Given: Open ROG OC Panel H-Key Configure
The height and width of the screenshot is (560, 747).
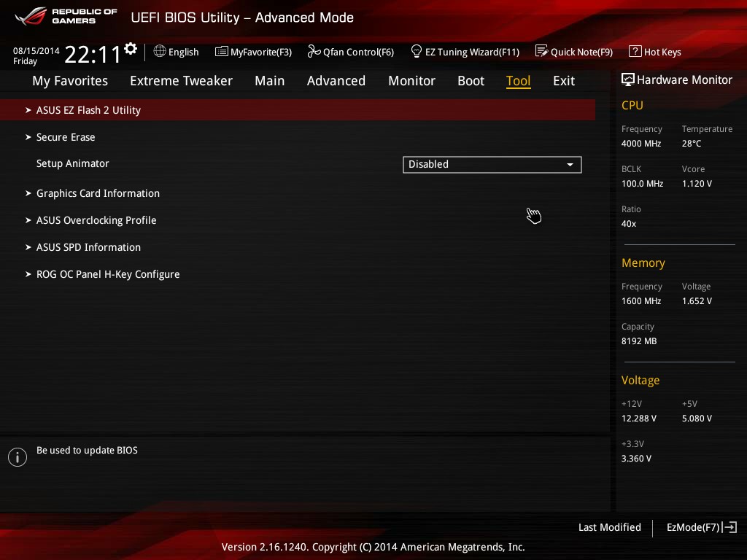Looking at the screenshot, I should (x=108, y=274).
